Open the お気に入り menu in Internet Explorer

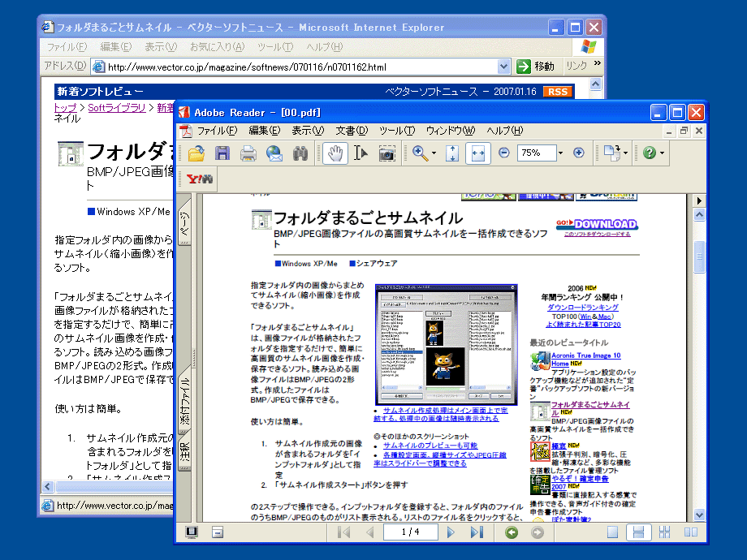[218, 47]
